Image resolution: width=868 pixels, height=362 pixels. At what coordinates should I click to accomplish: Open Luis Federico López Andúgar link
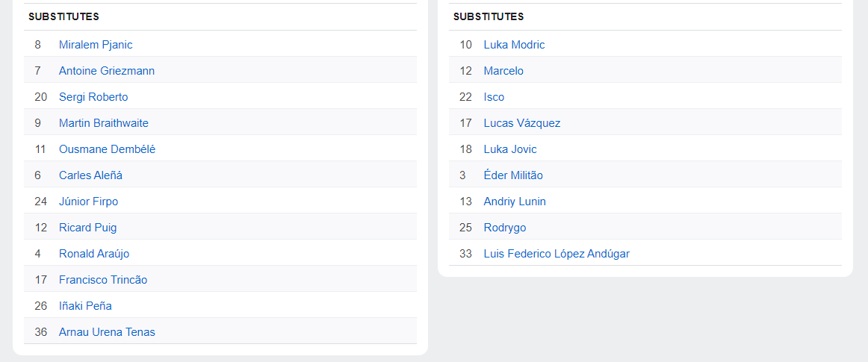click(x=557, y=254)
